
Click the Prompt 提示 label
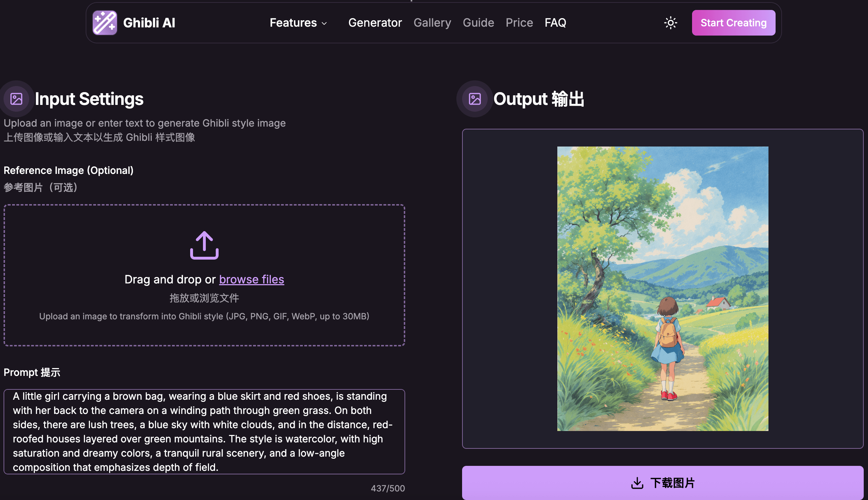point(32,372)
